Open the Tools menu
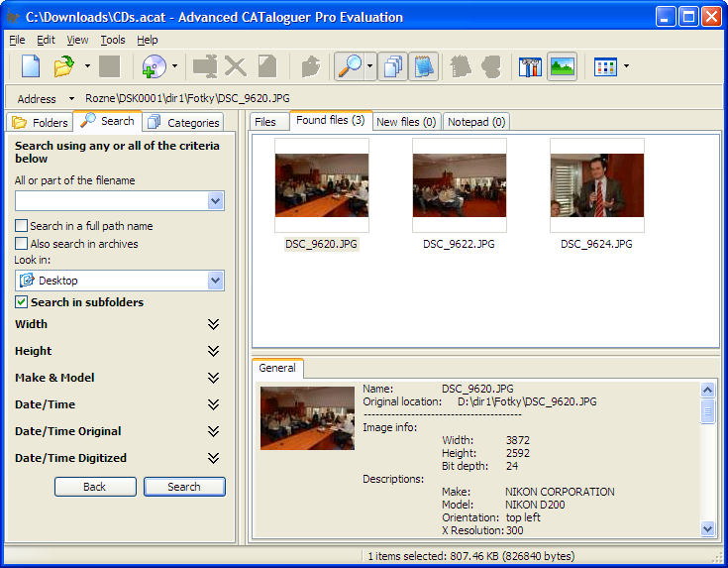 113,40
